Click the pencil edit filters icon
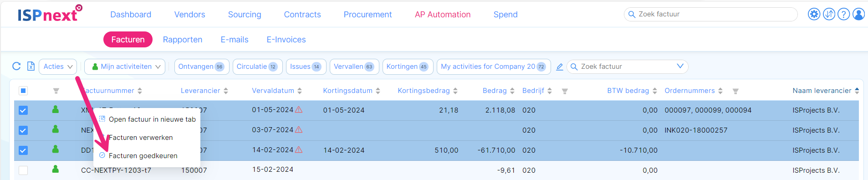 click(560, 67)
